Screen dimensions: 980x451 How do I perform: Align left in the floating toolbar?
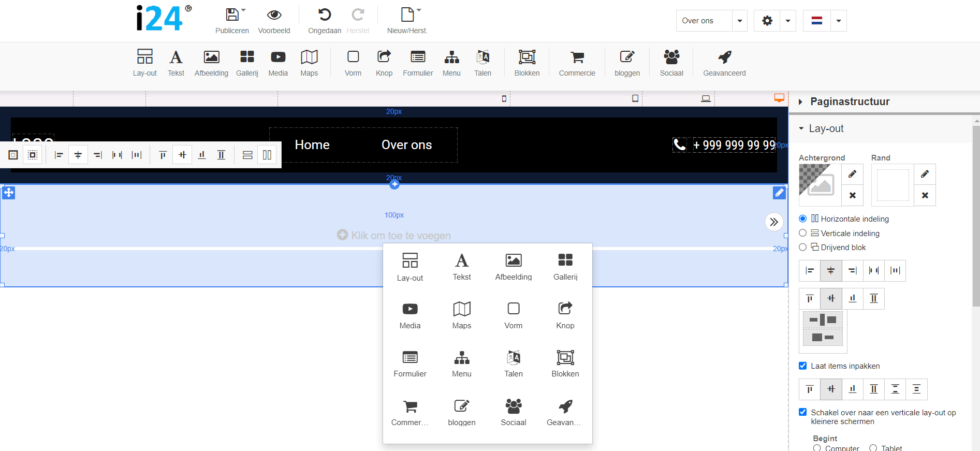tap(58, 155)
